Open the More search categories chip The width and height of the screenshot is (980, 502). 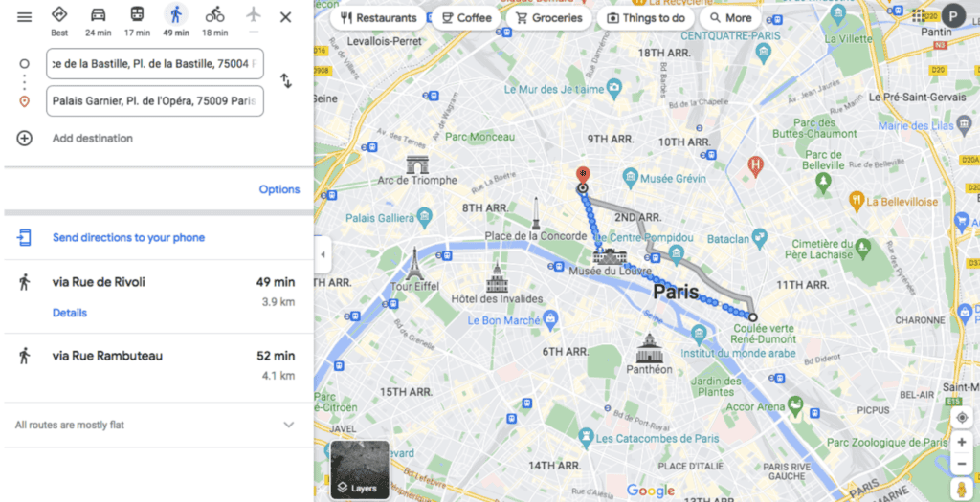[x=730, y=18]
